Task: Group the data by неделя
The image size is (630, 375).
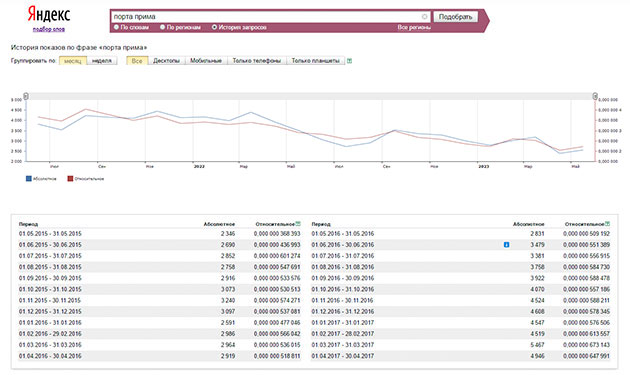Action: pos(102,61)
